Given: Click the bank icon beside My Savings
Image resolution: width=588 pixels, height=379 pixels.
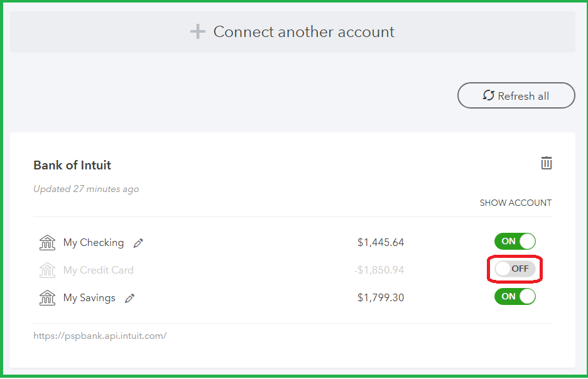Looking at the screenshot, I should tap(47, 297).
